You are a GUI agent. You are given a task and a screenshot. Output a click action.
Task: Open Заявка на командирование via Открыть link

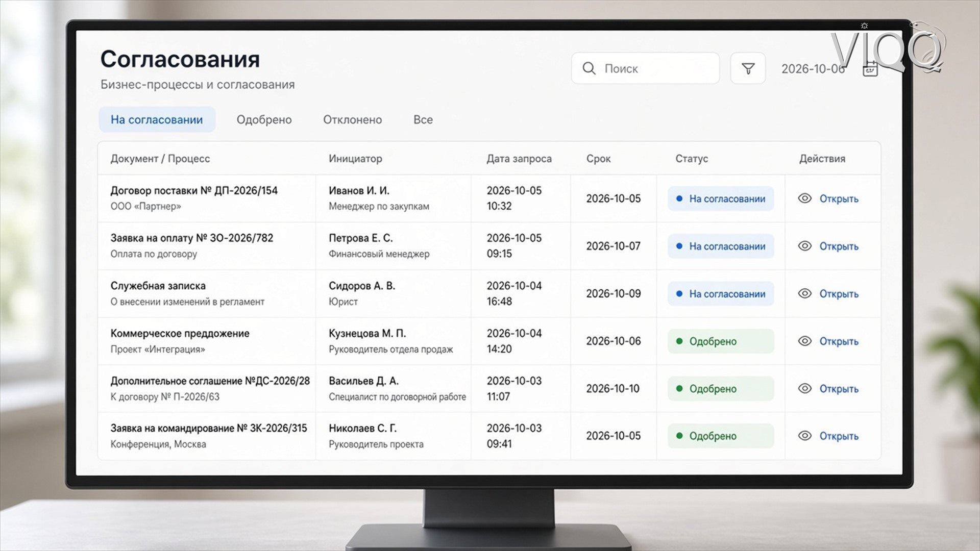point(839,436)
